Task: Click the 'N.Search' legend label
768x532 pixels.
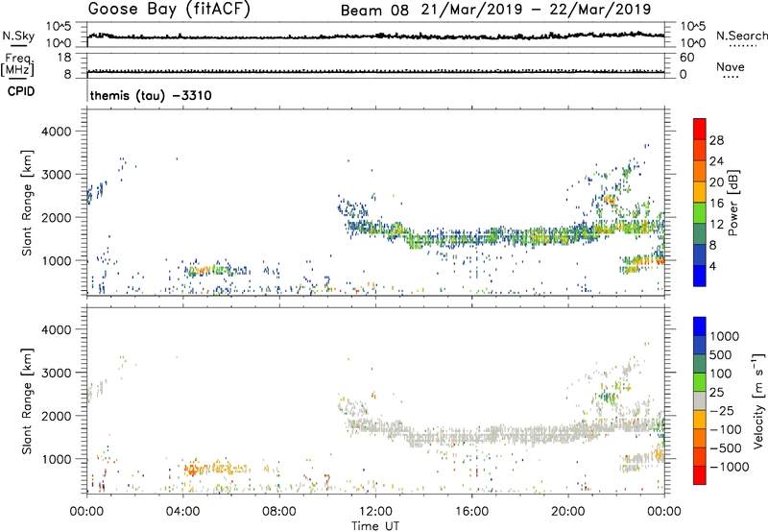Action: pyautogui.click(x=741, y=36)
